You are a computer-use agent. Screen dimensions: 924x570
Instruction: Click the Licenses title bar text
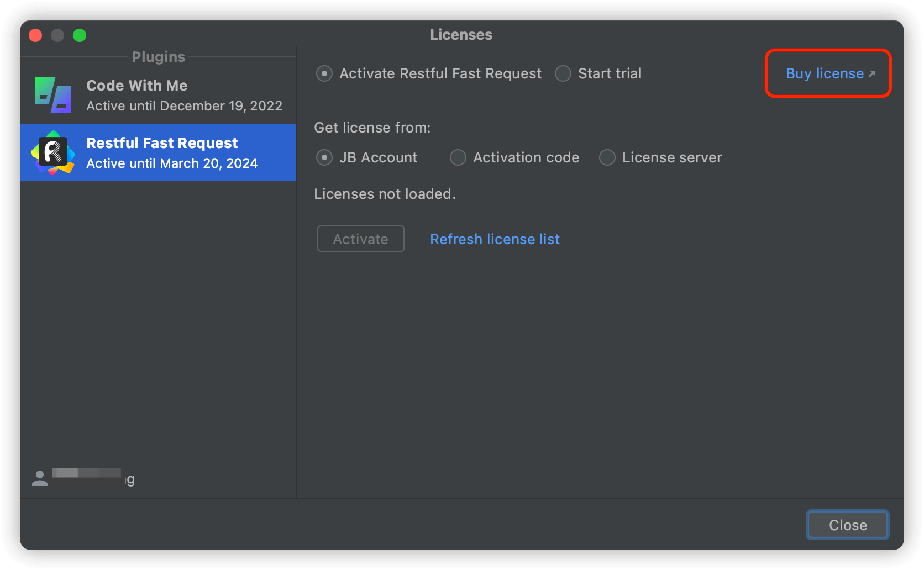point(461,35)
